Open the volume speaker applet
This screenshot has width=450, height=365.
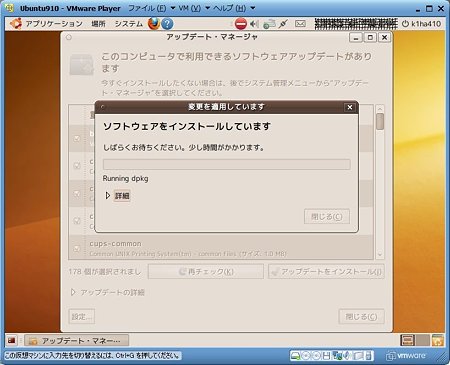[254, 24]
